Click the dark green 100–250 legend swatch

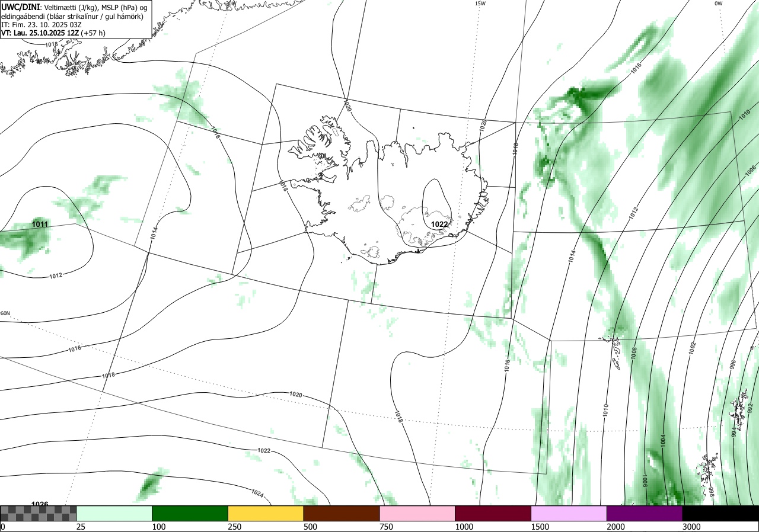pyautogui.click(x=190, y=513)
